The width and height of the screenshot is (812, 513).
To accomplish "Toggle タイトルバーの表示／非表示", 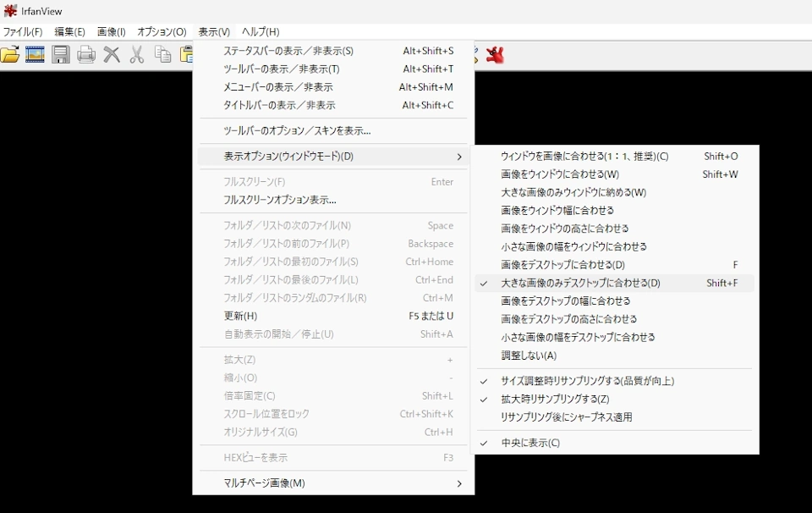I will 333,105.
